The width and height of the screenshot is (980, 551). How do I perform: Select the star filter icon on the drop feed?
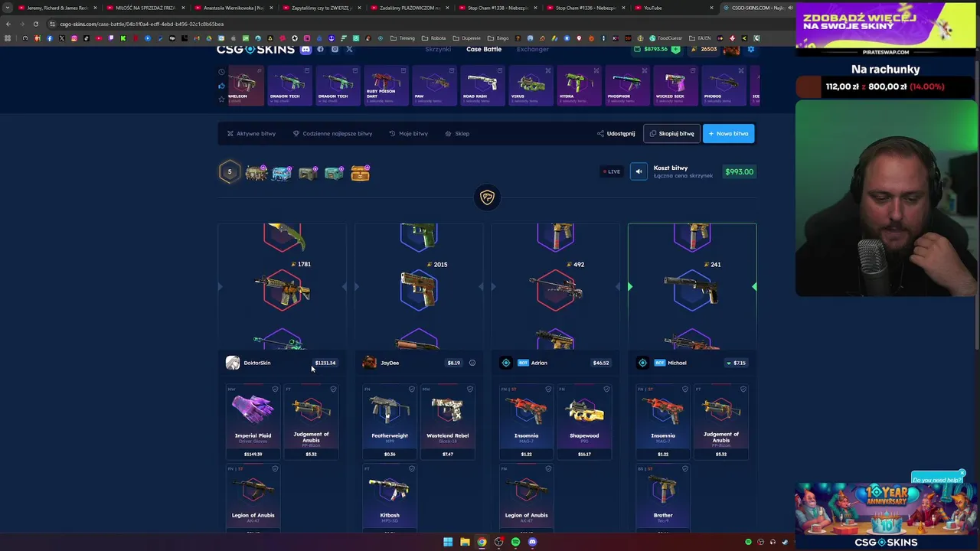tap(222, 99)
